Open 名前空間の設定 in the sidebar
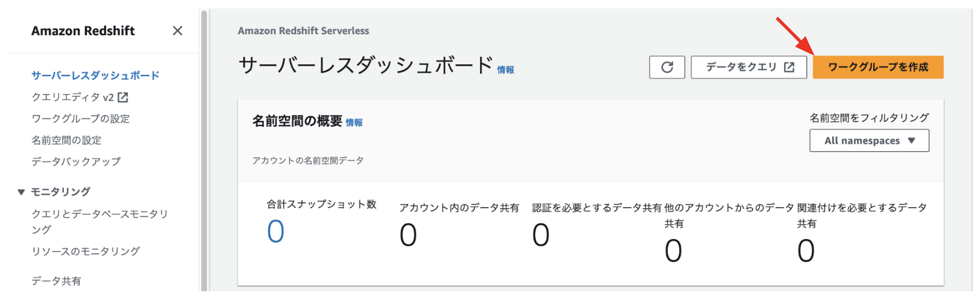980x298 pixels. [x=66, y=140]
